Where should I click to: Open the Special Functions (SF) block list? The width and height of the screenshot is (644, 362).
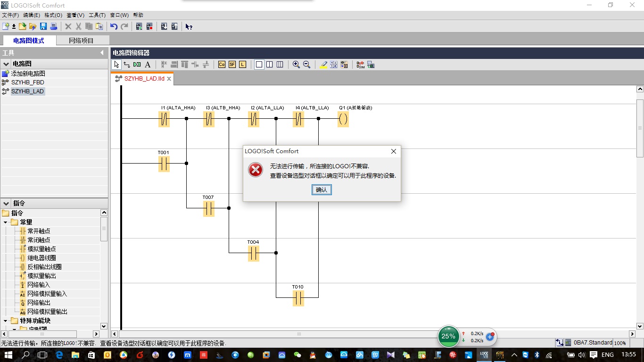coord(232,65)
